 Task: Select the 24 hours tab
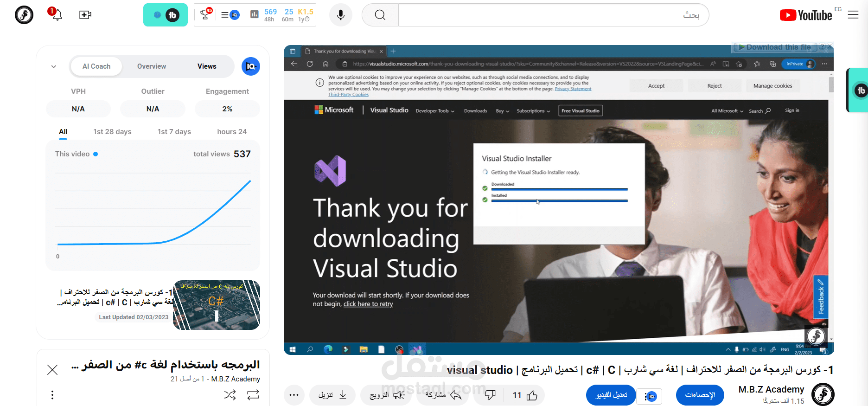tap(232, 132)
